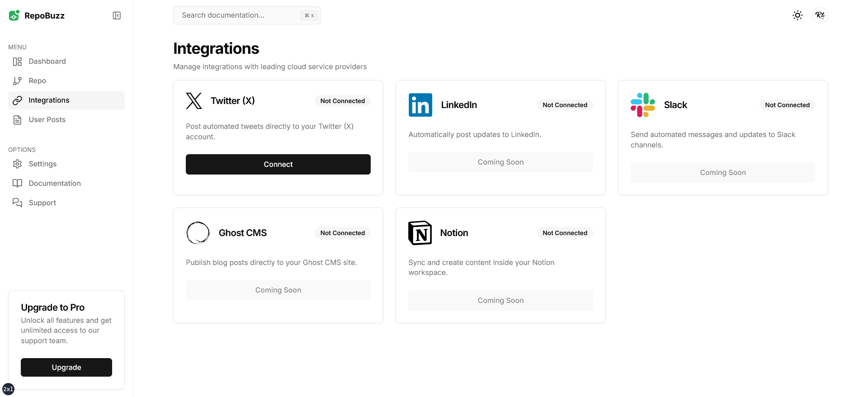Click the LinkedIn card title

coord(459,105)
